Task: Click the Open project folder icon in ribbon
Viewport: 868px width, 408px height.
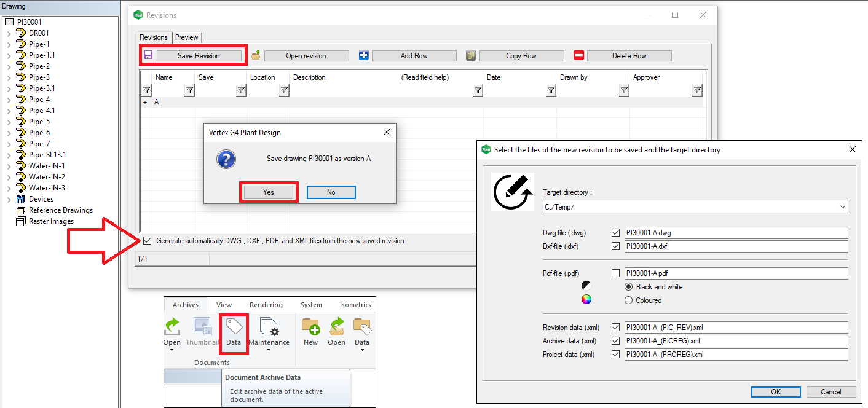Action: click(x=337, y=326)
